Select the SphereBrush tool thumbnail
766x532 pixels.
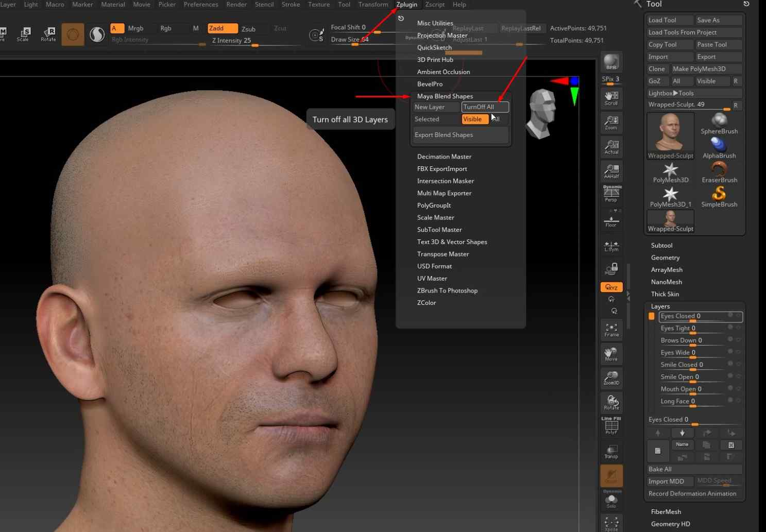tap(719, 124)
